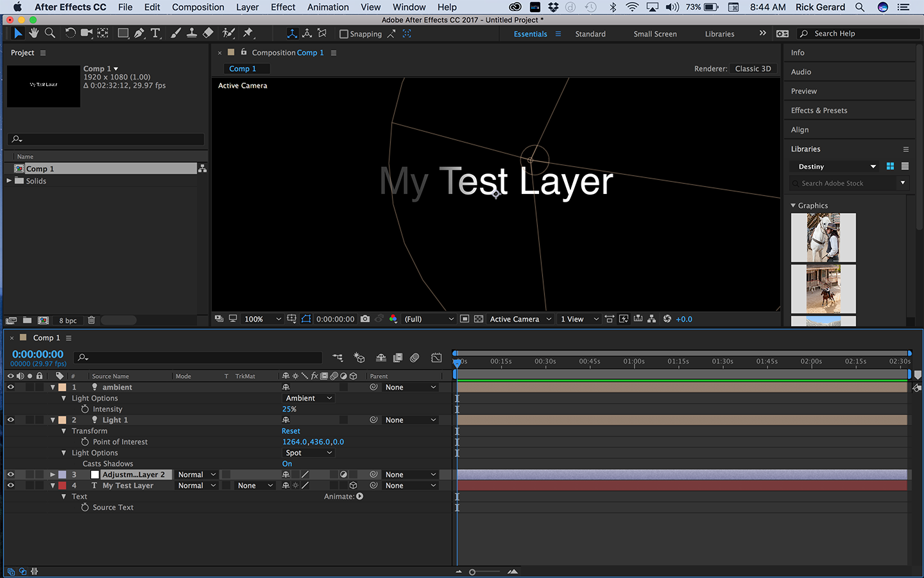This screenshot has width=924, height=578.
Task: Toggle adjustment layer switch on layer 3
Action: tap(343, 475)
